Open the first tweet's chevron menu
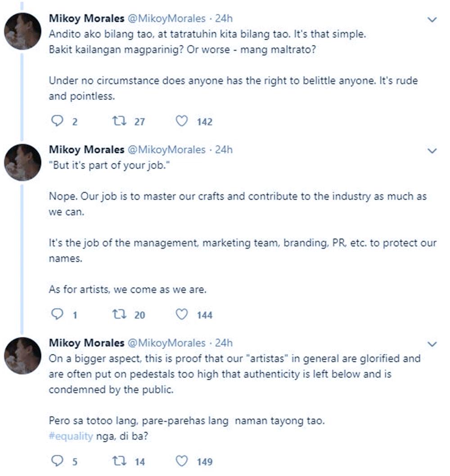The height and width of the screenshot is (476, 450). (432, 19)
